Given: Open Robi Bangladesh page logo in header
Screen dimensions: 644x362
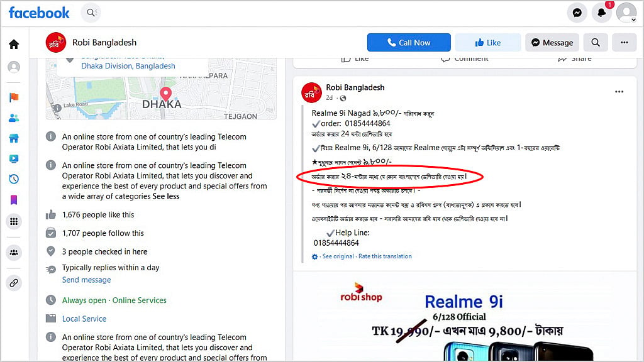Looking at the screenshot, I should pos(56,42).
